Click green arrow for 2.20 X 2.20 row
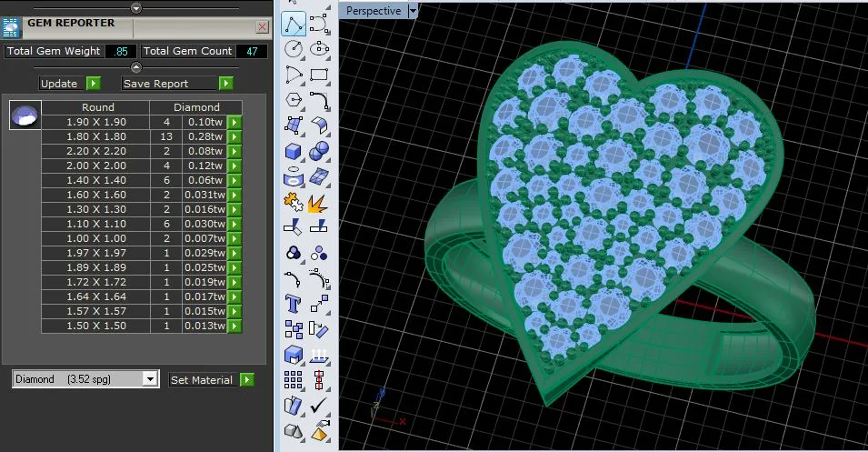This screenshot has height=452, width=868. (x=234, y=151)
